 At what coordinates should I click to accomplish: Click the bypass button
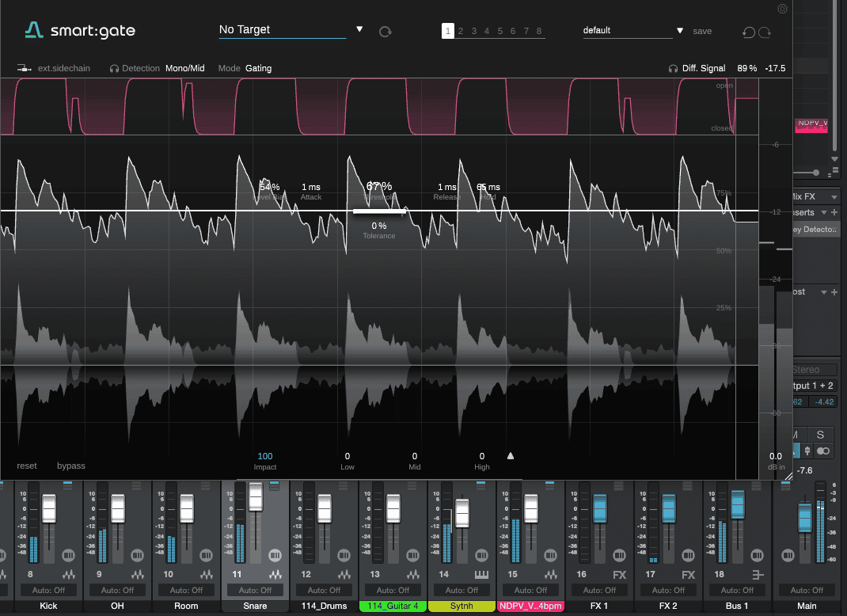(x=71, y=466)
